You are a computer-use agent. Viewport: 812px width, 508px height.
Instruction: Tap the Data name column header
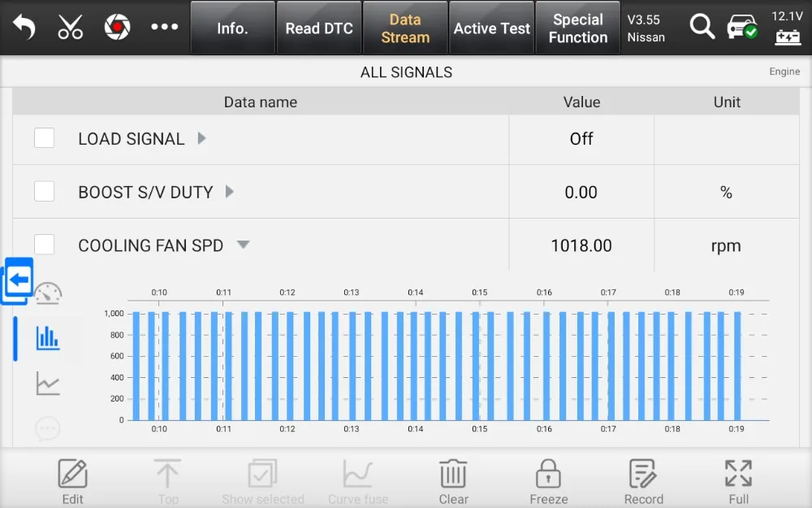[x=261, y=102]
